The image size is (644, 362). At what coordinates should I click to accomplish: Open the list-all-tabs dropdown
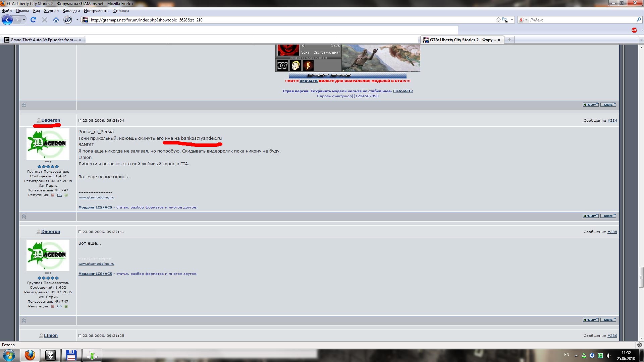[641, 40]
